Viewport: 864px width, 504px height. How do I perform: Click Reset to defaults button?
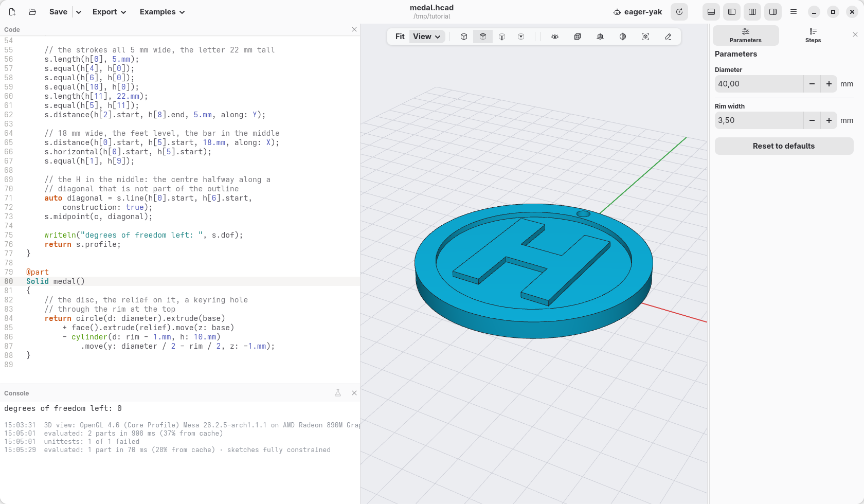pyautogui.click(x=784, y=146)
